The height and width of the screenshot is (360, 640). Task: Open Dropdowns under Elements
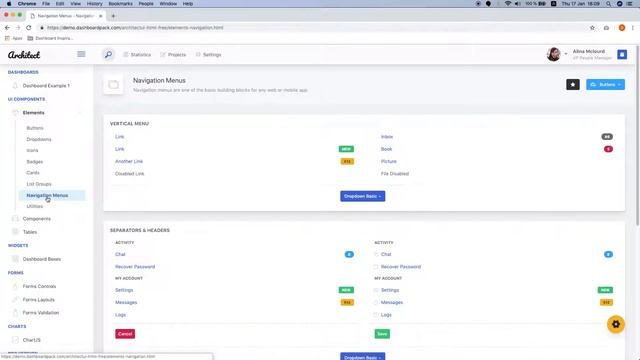click(39, 140)
